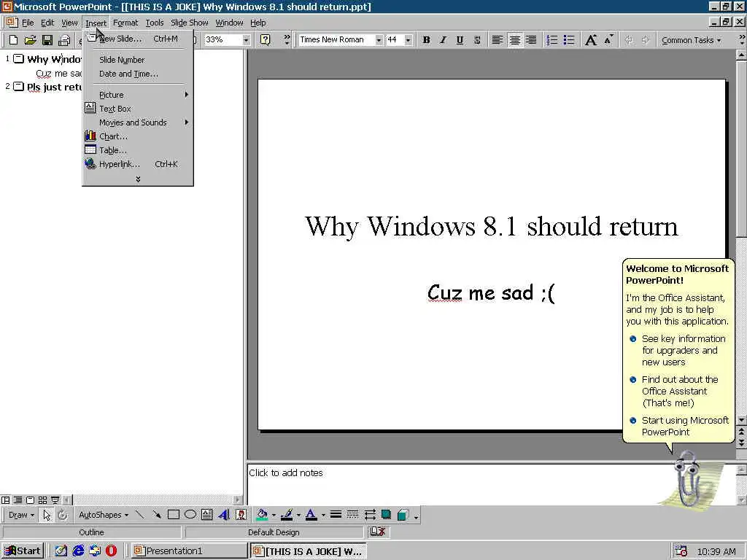
Task: Open the AutoShapes dropdown
Action: tap(104, 515)
